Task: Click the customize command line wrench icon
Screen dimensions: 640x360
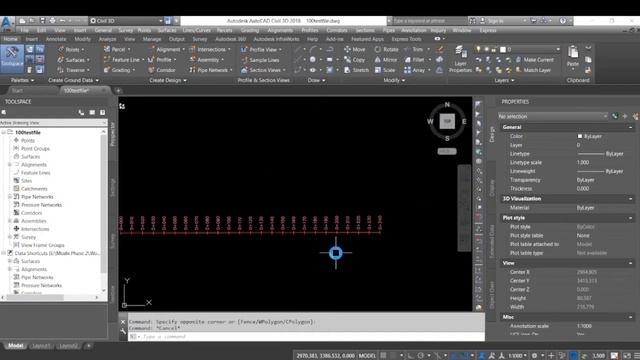Action: (x=123, y=332)
